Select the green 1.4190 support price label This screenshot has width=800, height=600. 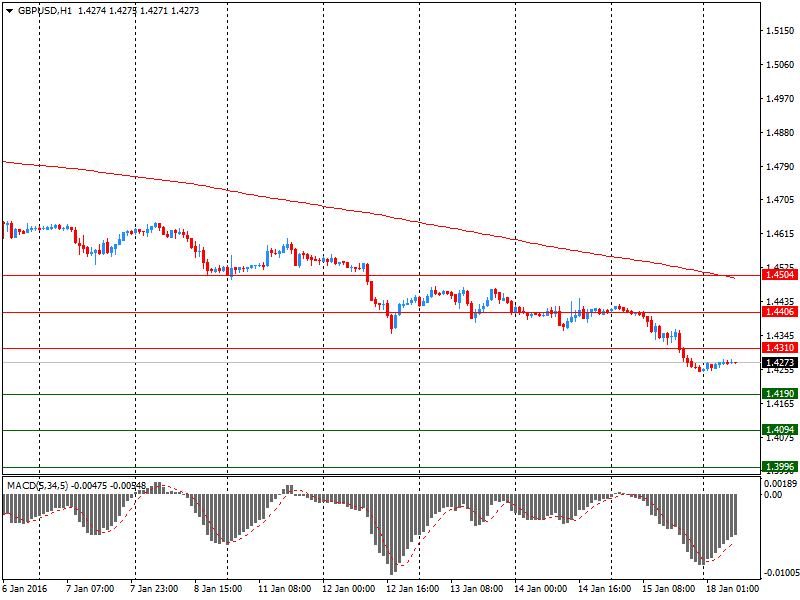(x=780, y=394)
